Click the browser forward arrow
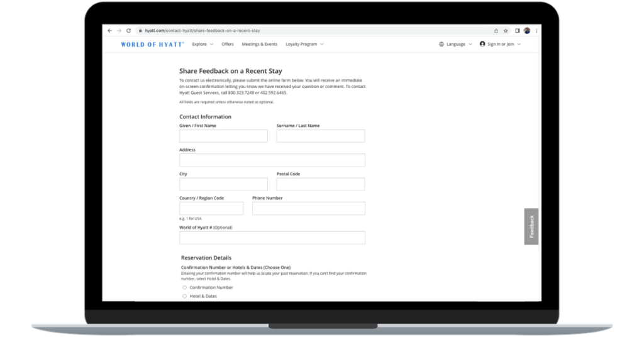Screen dimensions: 644x337 coord(118,30)
